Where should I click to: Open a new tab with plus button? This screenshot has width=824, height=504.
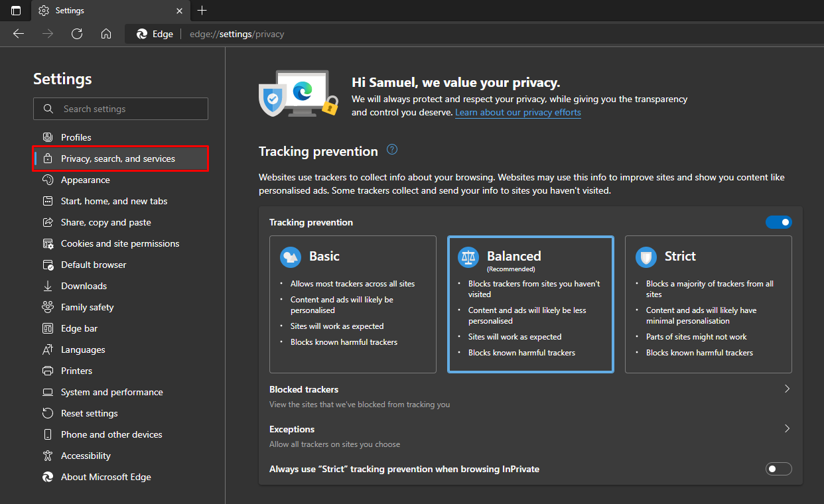pos(202,11)
